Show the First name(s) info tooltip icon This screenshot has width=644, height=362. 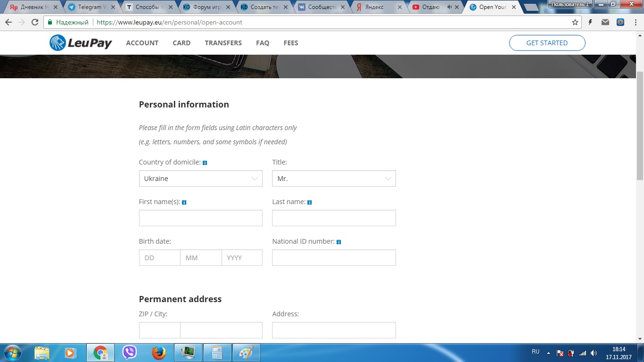184,202
